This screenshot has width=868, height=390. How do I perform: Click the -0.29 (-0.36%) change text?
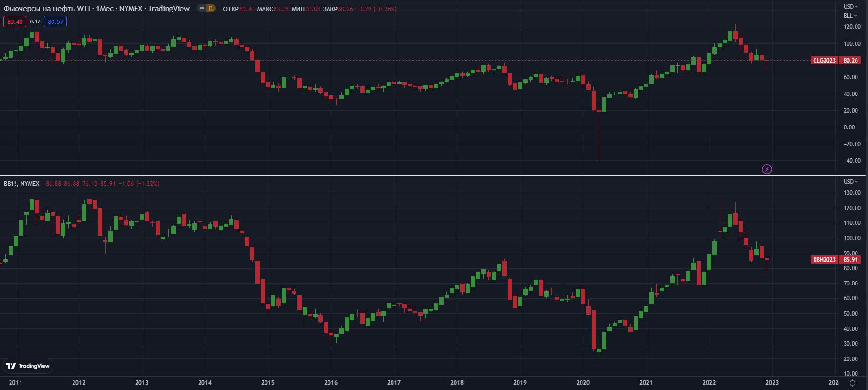point(377,9)
